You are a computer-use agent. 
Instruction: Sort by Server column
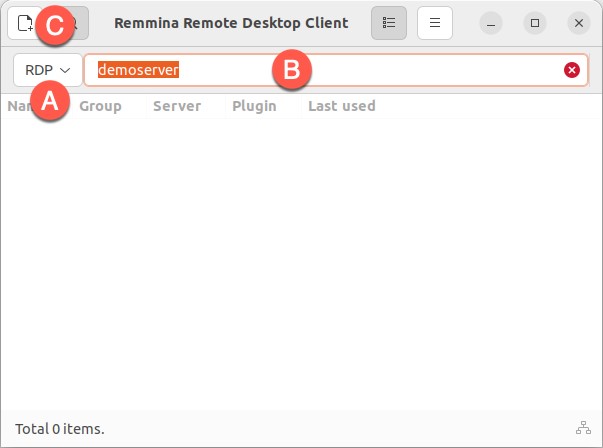point(186,106)
